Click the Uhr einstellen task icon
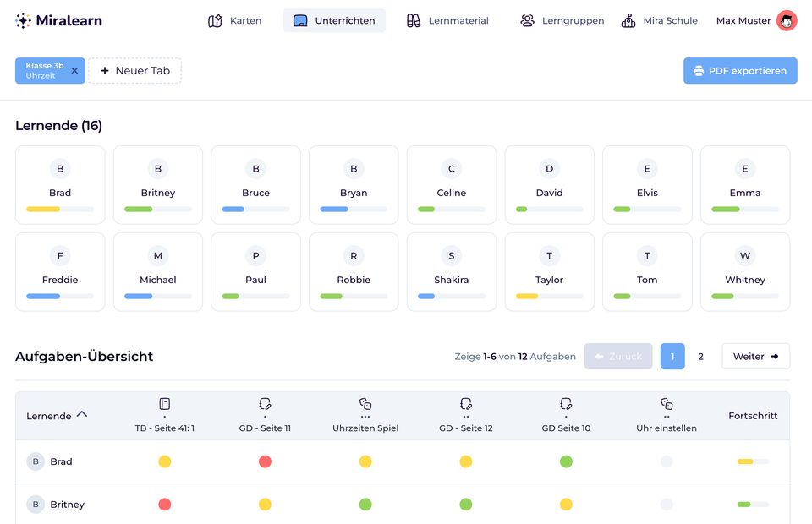Image resolution: width=812 pixels, height=524 pixels. tap(667, 404)
